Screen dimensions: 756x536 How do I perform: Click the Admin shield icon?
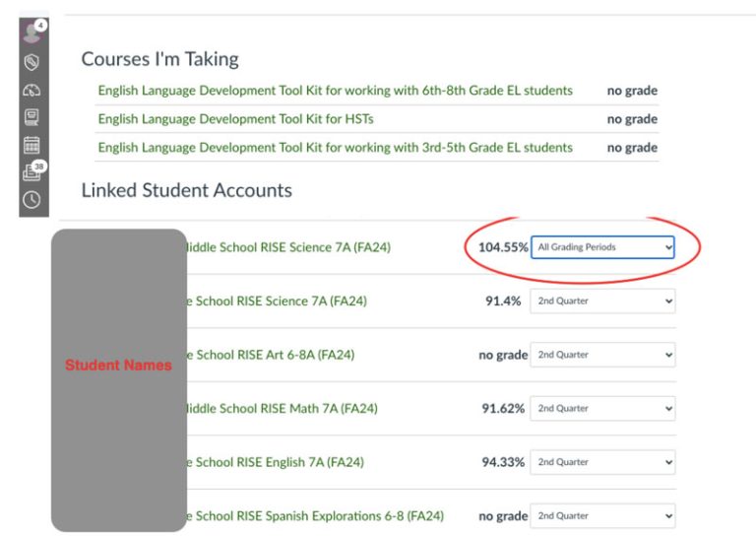click(x=31, y=62)
